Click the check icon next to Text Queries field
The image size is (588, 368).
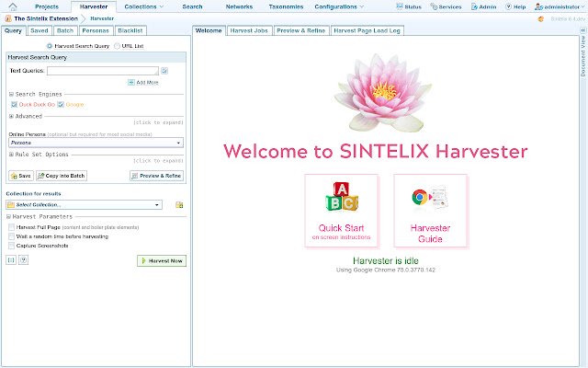point(164,71)
